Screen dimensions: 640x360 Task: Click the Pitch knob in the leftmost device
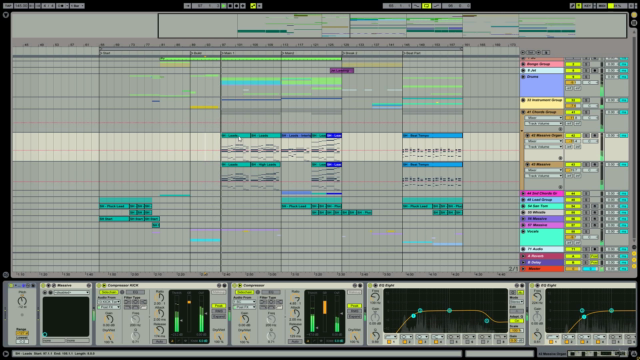coord(22,301)
